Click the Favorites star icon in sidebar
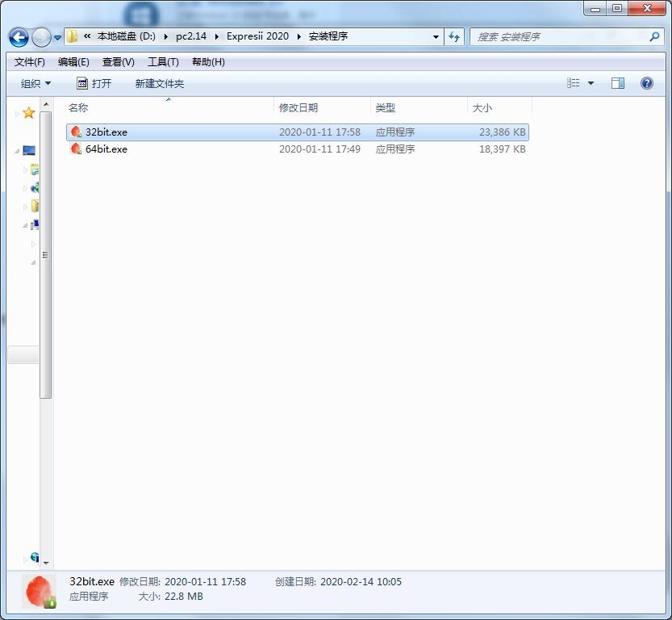 click(x=29, y=113)
